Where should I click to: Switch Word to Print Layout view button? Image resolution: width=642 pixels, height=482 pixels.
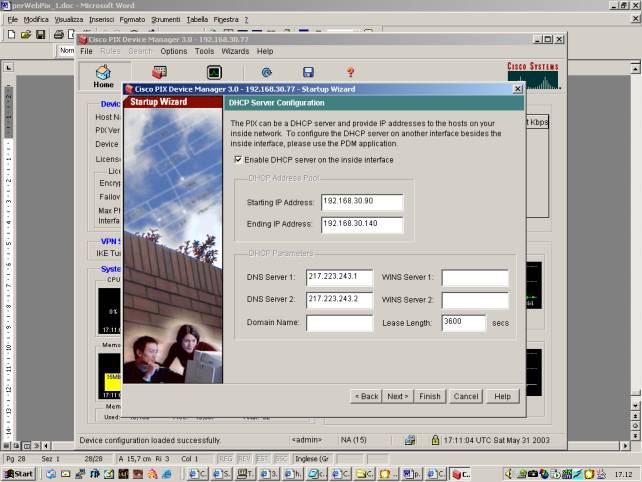click(x=27, y=446)
